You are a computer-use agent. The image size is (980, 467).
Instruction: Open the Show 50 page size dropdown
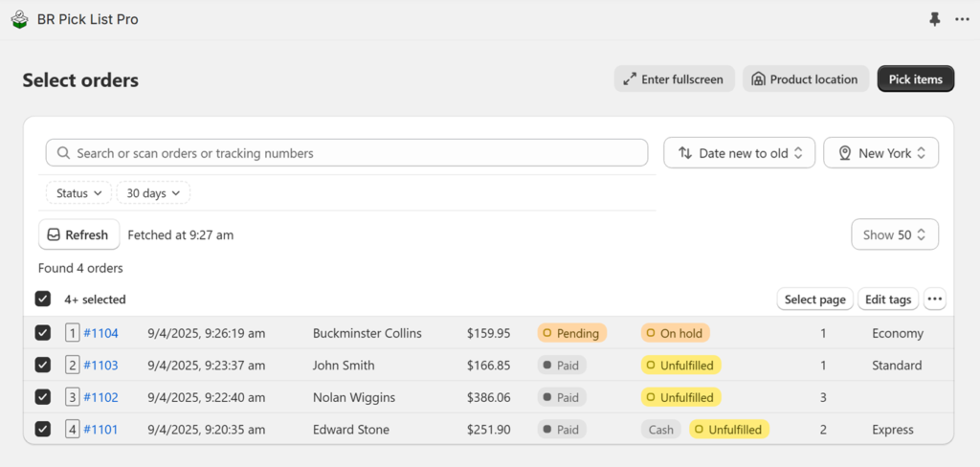tap(895, 234)
